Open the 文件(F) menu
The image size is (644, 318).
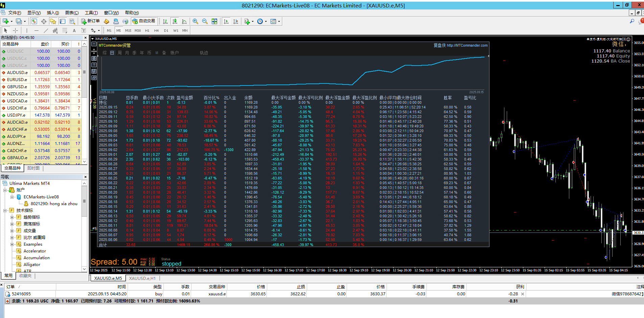click(x=15, y=13)
